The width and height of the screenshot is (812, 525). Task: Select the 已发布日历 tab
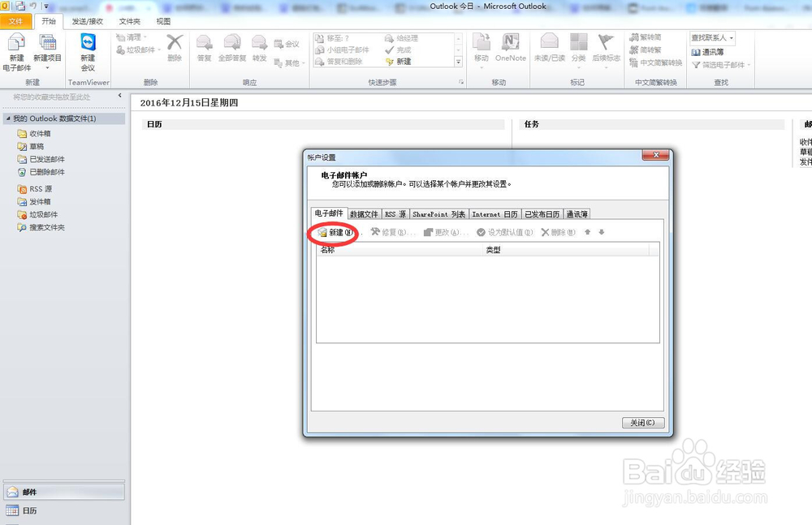[x=542, y=214]
